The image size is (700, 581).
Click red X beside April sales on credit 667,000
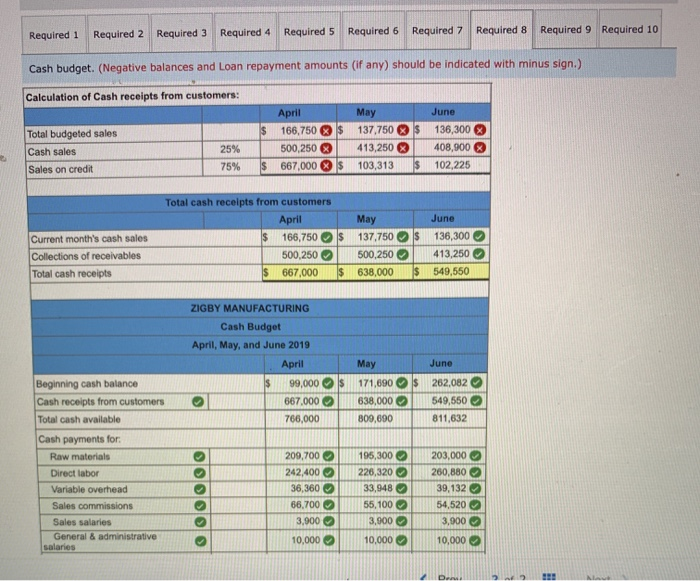327,166
